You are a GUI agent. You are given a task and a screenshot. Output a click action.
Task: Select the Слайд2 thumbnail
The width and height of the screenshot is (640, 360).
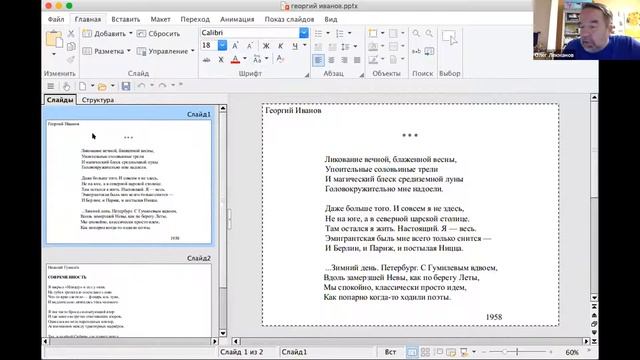(129, 300)
